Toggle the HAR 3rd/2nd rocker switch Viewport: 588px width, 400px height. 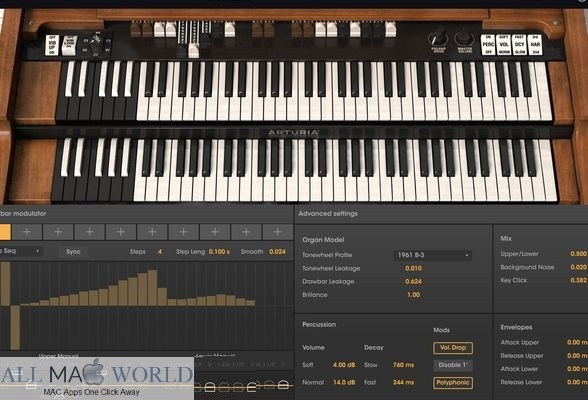pos(535,45)
